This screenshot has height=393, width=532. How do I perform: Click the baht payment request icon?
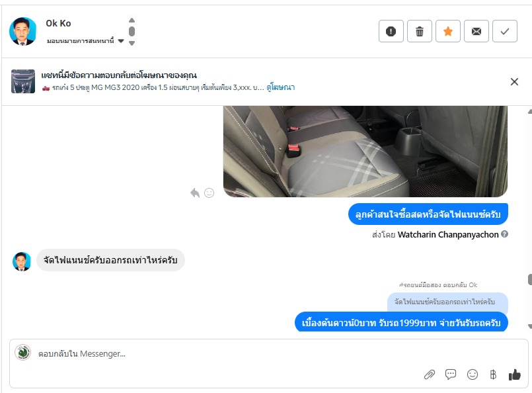493,374
